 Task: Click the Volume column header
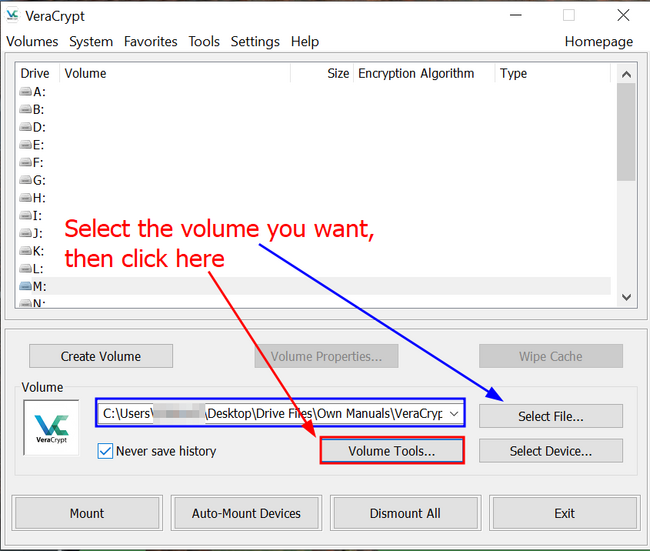[x=175, y=73]
